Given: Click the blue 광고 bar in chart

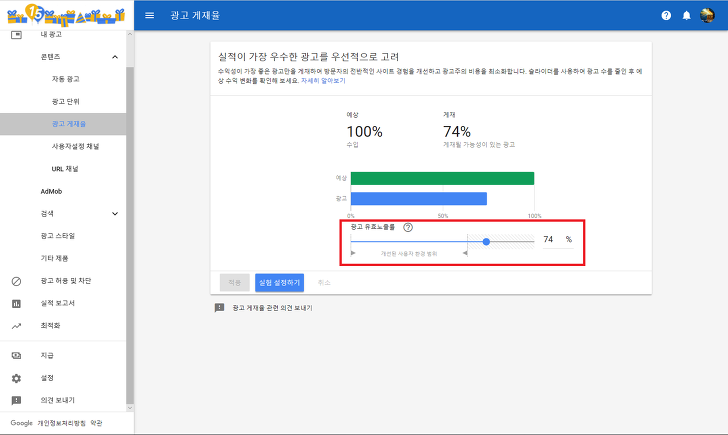Looking at the screenshot, I should pyautogui.click(x=419, y=199).
